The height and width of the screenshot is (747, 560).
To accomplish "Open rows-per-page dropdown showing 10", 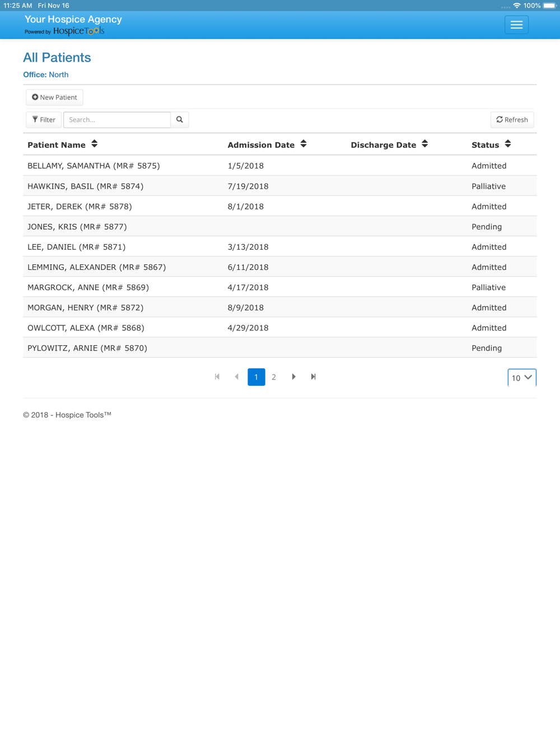I will [522, 377].
